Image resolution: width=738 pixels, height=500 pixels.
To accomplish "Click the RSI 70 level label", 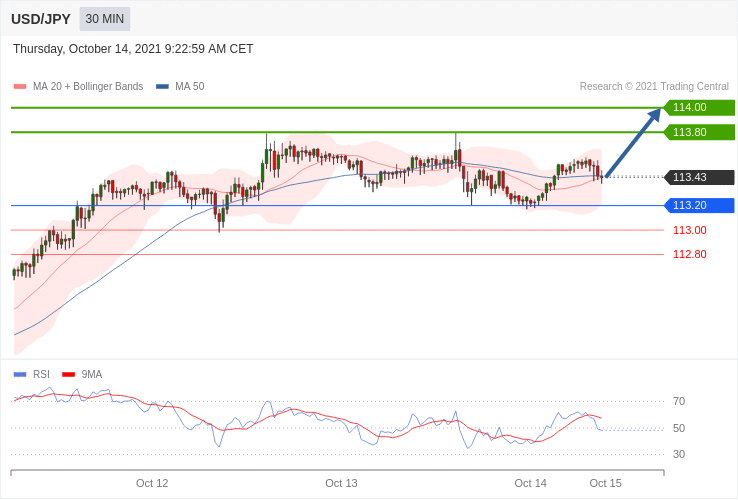I will click(679, 402).
